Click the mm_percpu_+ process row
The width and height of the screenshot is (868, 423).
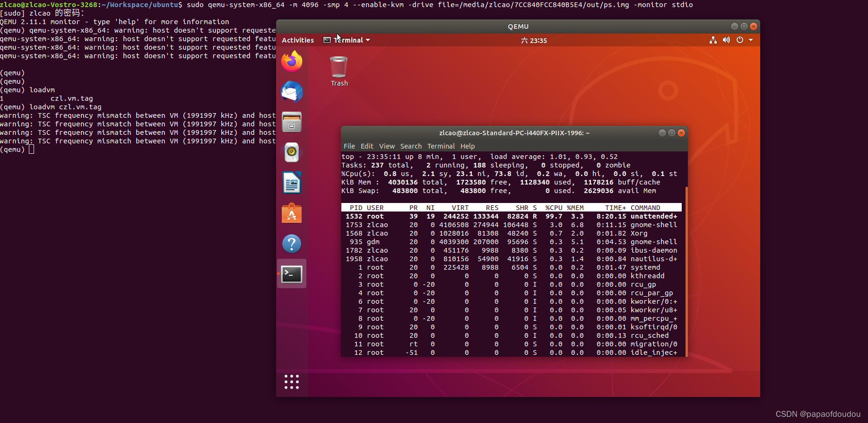512,318
